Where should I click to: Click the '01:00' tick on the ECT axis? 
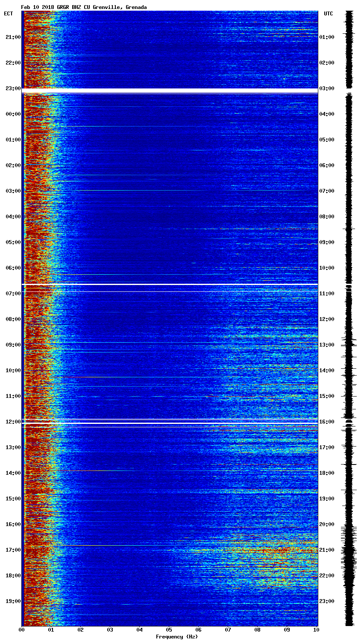point(13,140)
